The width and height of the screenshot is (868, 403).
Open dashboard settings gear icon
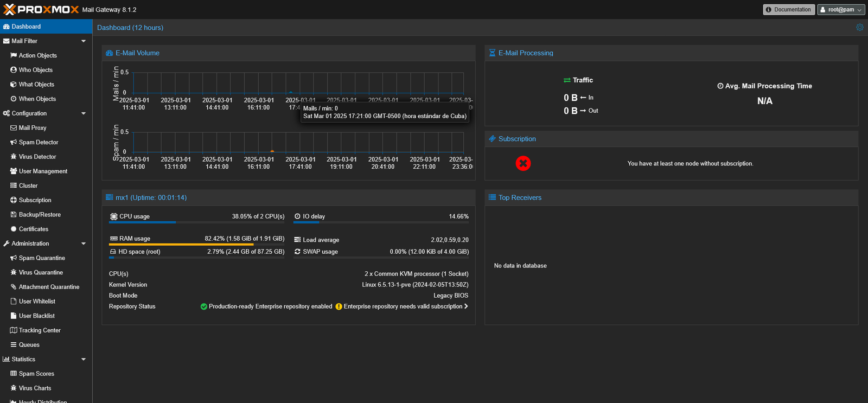click(x=859, y=27)
